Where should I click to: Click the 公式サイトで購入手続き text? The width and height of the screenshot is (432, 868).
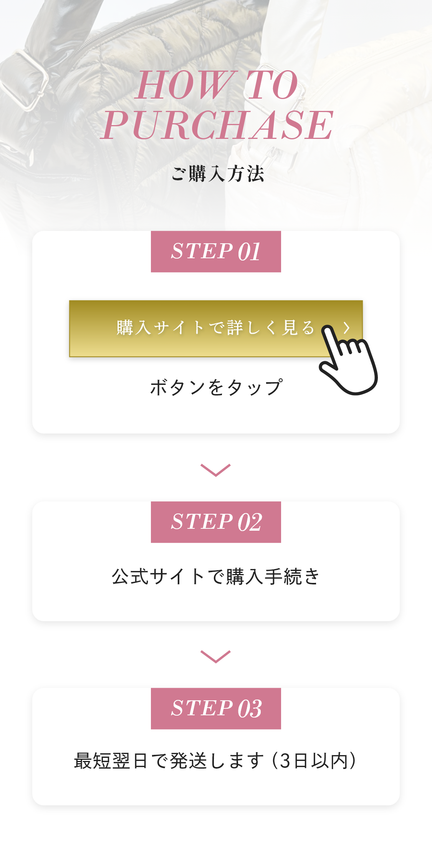(x=216, y=576)
